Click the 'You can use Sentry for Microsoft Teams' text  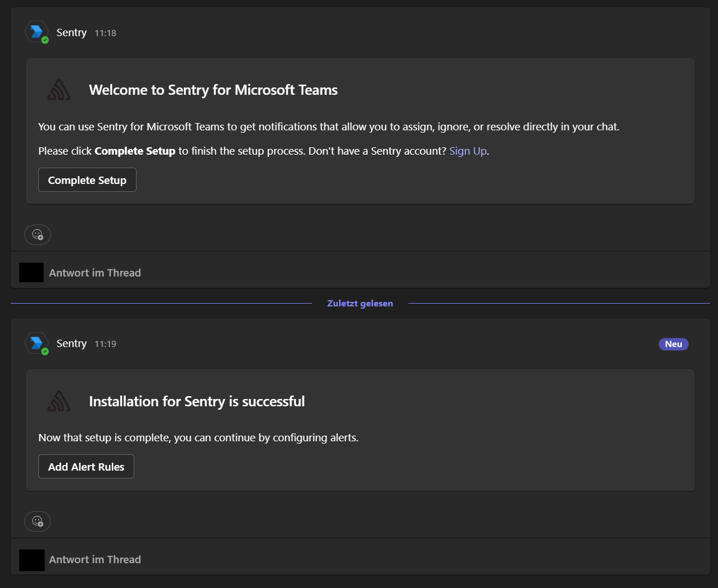[329, 126]
